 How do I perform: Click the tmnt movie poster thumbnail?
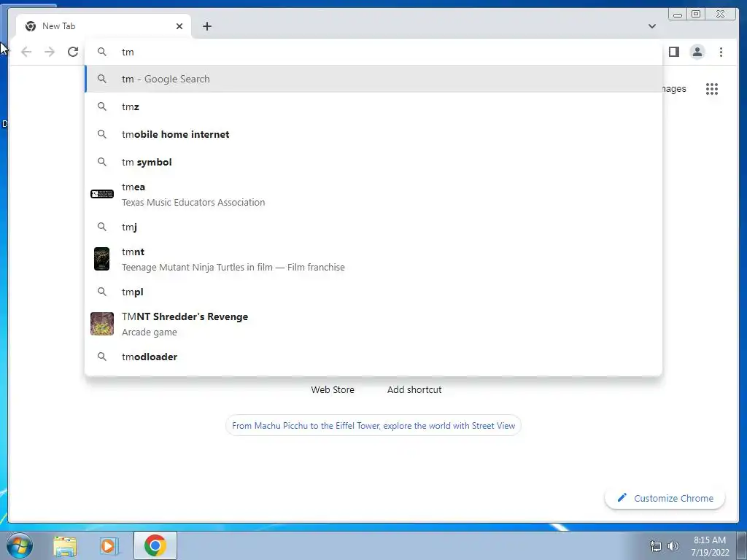point(102,259)
